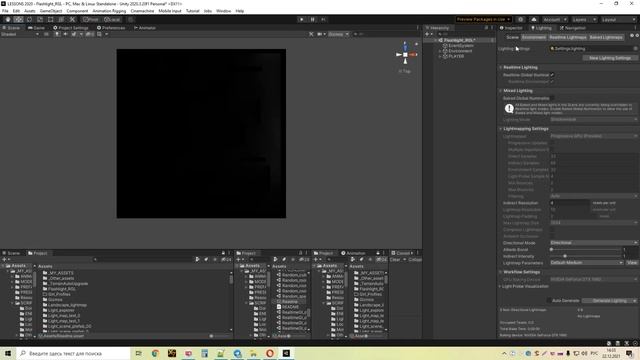The height and width of the screenshot is (360, 640).
Task: Select the Rect Transform tool
Action: point(51,19)
